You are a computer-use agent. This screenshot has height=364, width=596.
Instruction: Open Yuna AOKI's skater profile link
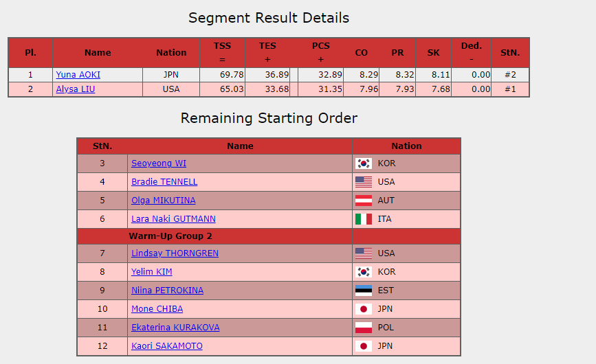(x=80, y=75)
